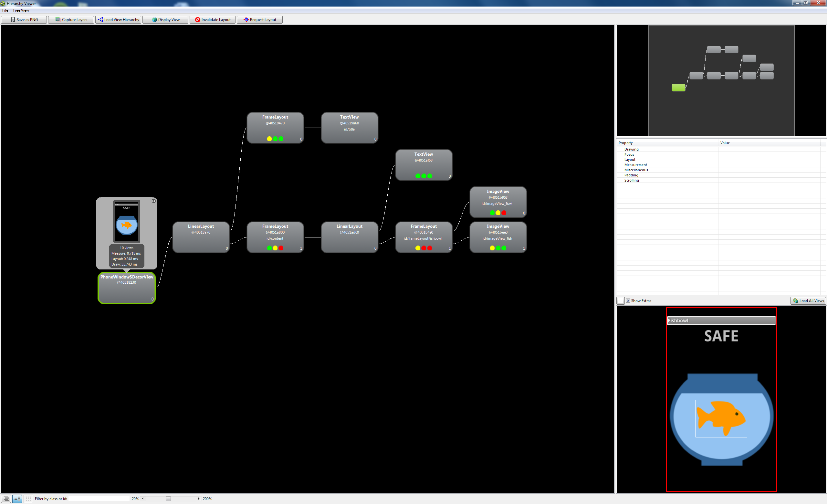The image size is (827, 504).
Task: Click the SAFE text in layout preview
Action: coord(721,336)
